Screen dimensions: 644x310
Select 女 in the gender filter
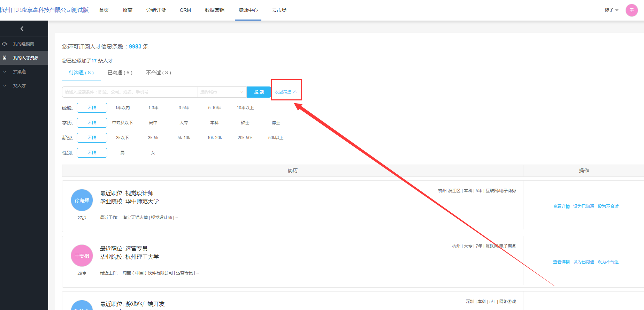click(153, 153)
